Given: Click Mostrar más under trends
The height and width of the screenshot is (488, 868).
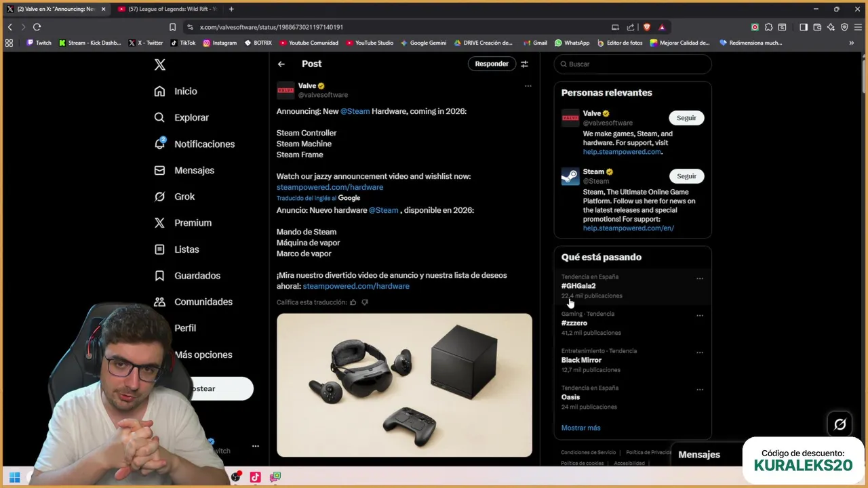Looking at the screenshot, I should pyautogui.click(x=580, y=428).
